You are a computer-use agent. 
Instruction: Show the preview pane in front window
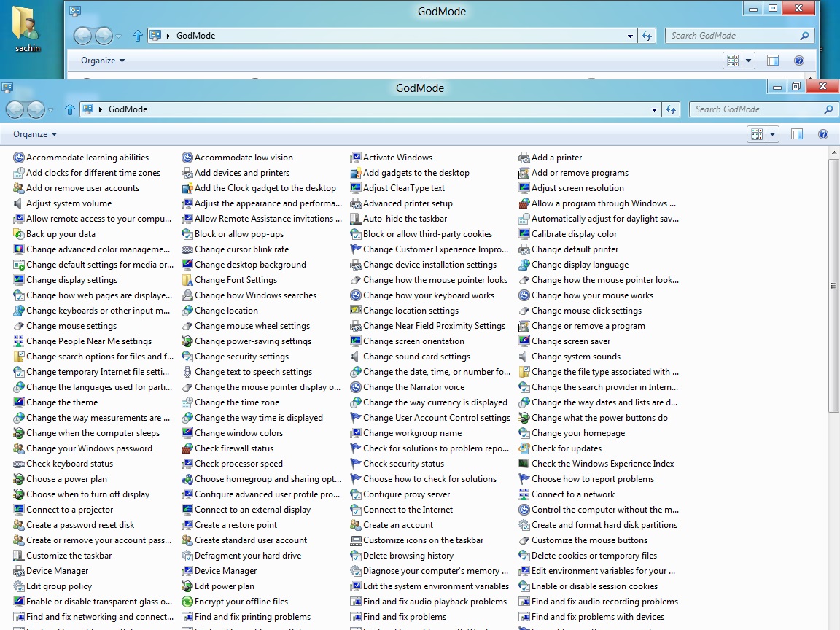[796, 134]
